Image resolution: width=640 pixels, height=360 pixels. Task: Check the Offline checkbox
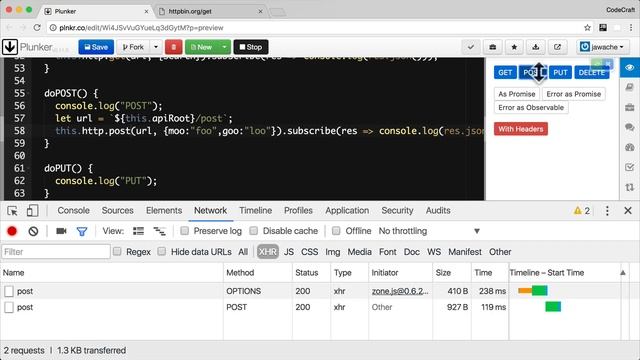click(x=336, y=231)
